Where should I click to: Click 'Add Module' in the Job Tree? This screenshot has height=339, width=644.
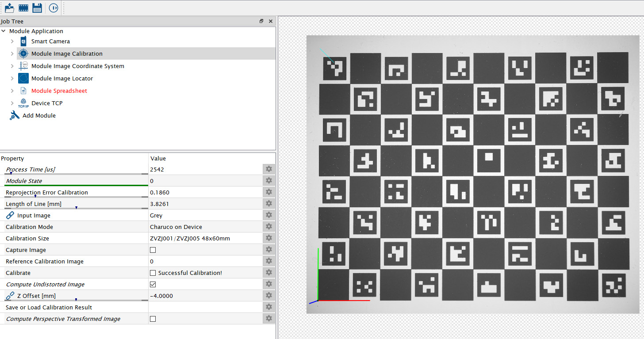[x=39, y=115]
